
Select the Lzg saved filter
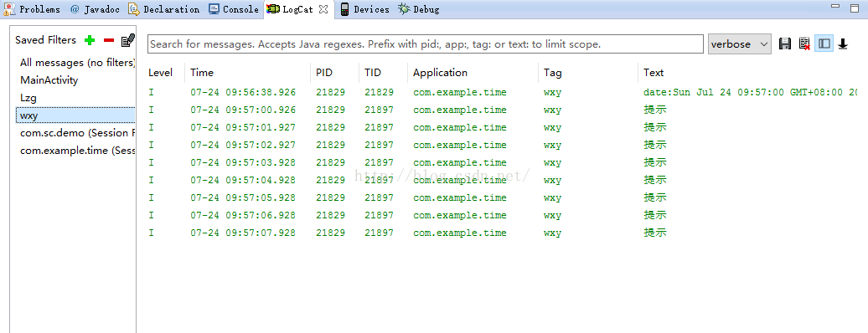(x=76, y=98)
